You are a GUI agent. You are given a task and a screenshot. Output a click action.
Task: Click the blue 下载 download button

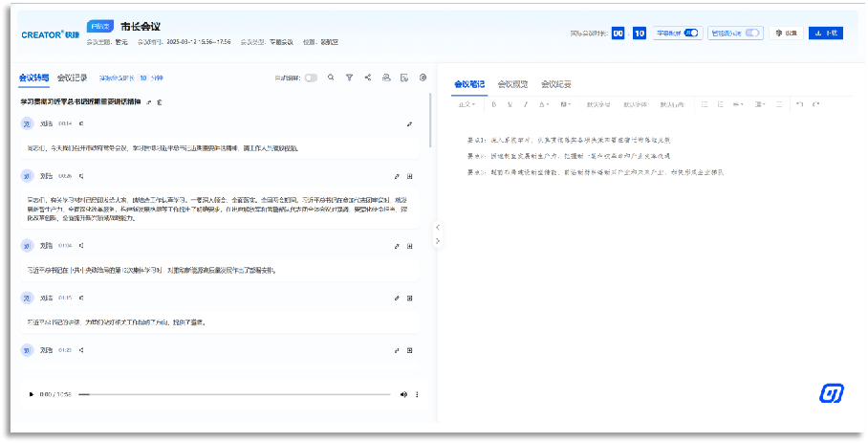(826, 33)
